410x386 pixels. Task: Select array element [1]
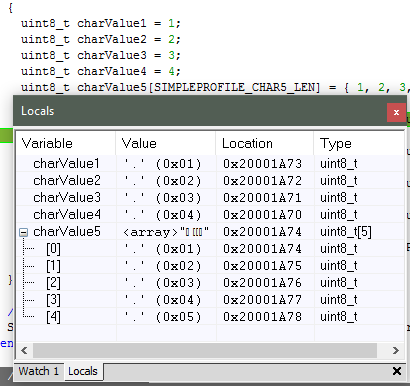point(210,266)
